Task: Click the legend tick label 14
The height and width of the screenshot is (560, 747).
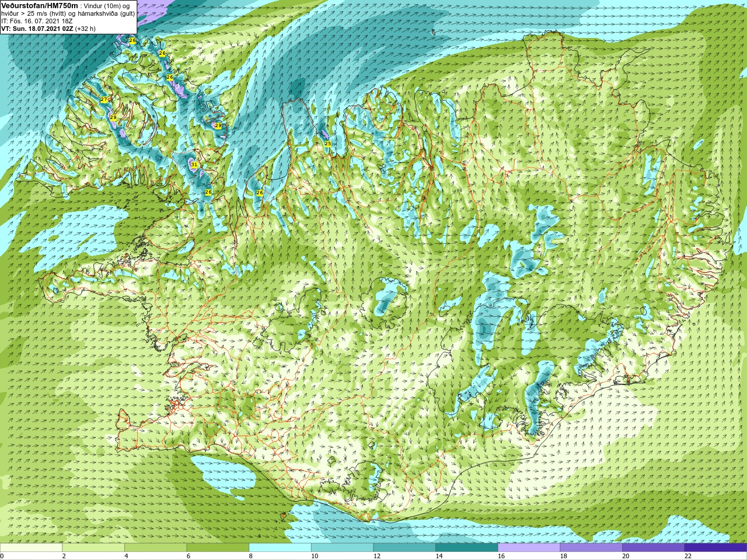Action: pyautogui.click(x=439, y=556)
